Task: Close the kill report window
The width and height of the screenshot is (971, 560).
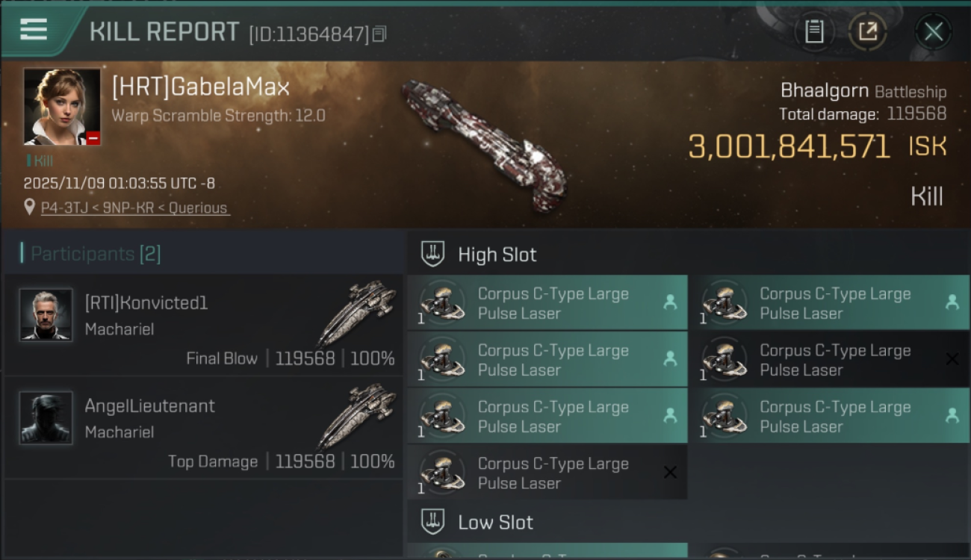Action: (x=933, y=31)
